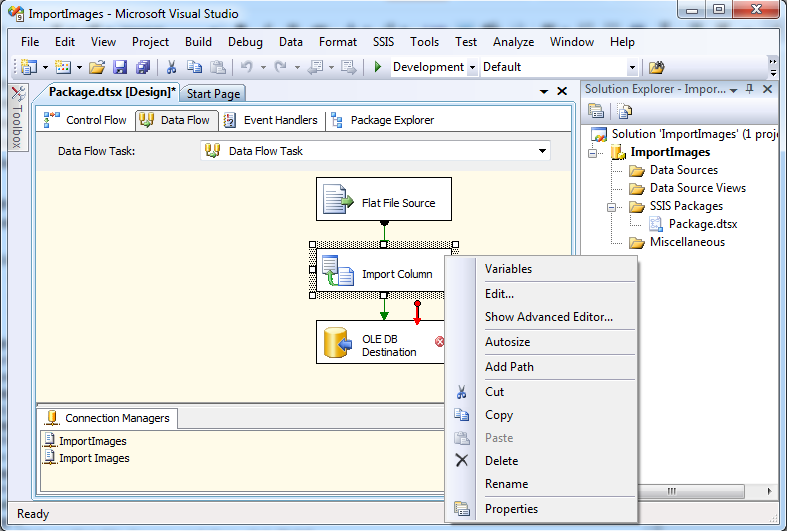787x531 pixels.
Task: Choose Autosize in the context menu
Action: [x=541, y=342]
